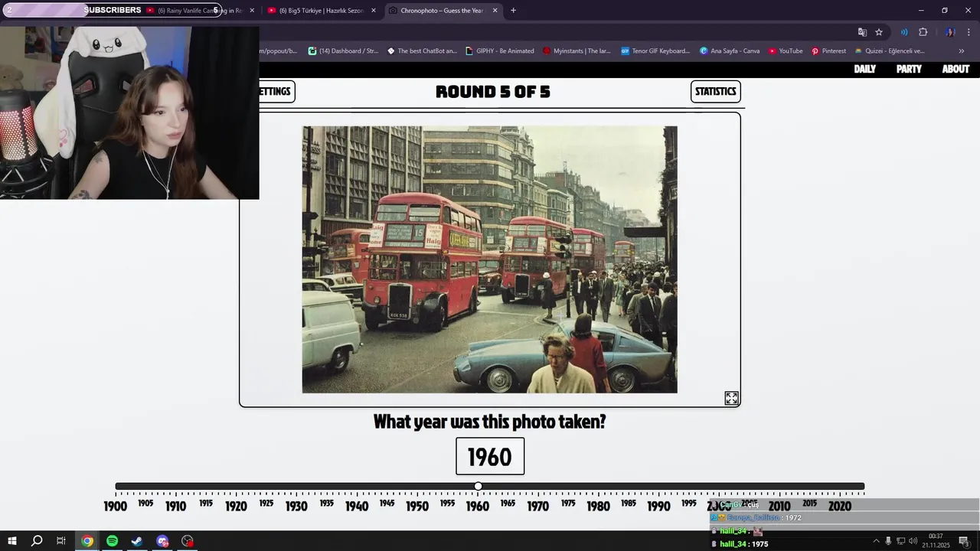Open the network tray icon

click(900, 541)
